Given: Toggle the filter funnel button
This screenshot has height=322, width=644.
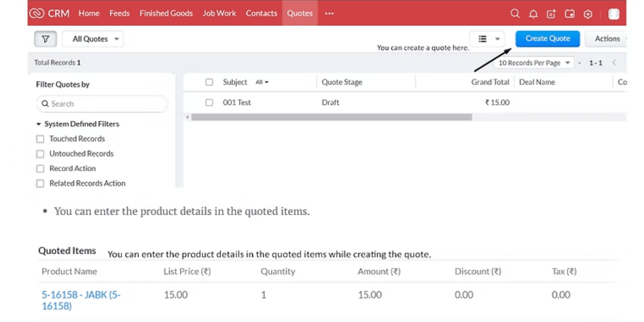Looking at the screenshot, I should [45, 39].
